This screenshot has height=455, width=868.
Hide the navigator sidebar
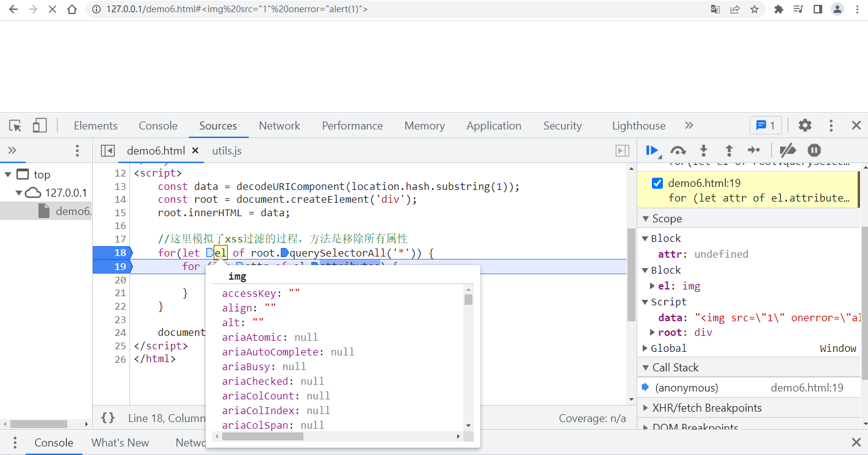coord(108,150)
